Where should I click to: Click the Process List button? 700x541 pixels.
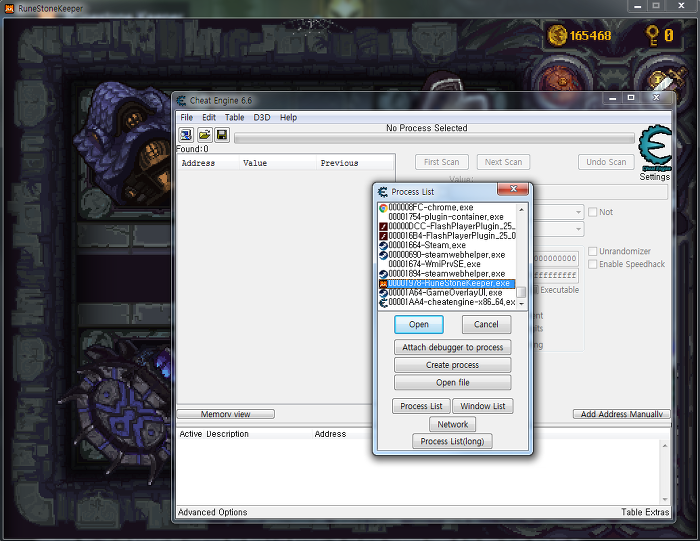421,406
